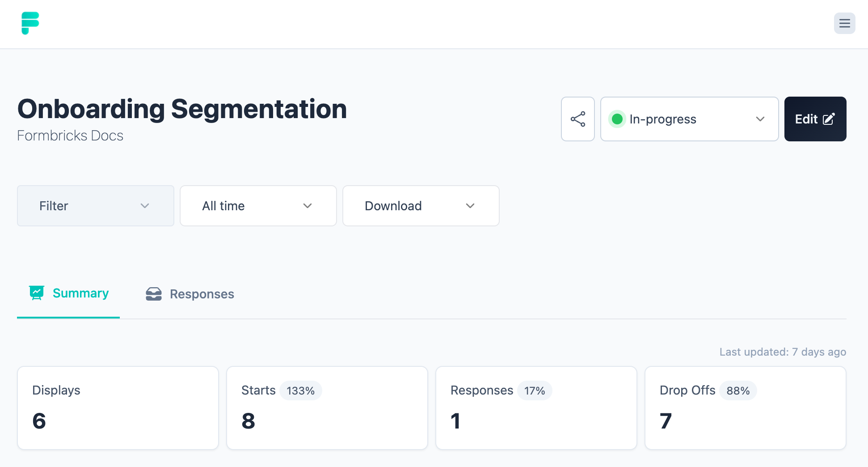Viewport: 868px width, 467px height.
Task: Click the Formbricks logo
Action: tap(29, 23)
